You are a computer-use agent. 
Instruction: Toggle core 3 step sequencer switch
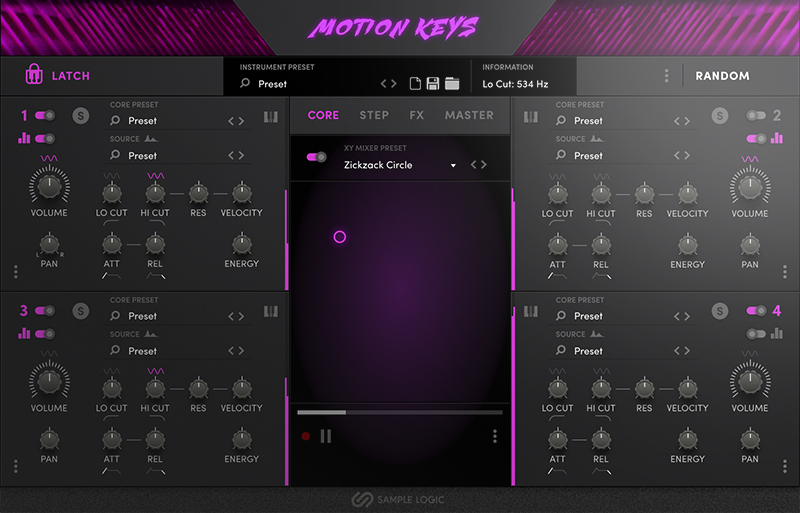click(x=45, y=334)
